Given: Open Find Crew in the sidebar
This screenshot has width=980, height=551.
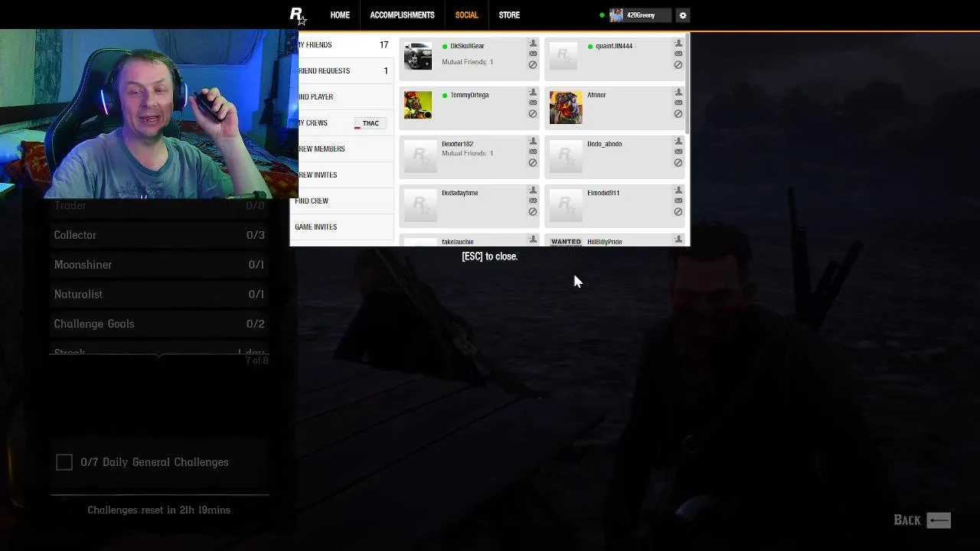Looking at the screenshot, I should point(342,201).
